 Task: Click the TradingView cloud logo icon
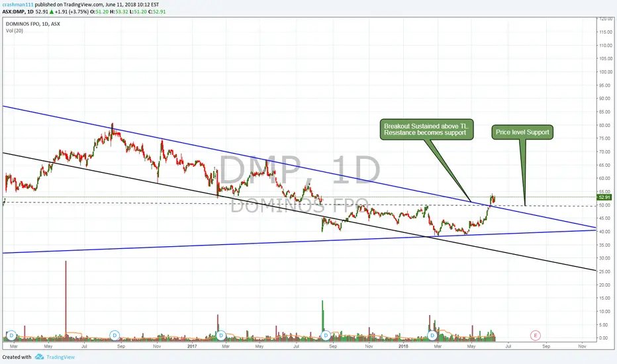click(39, 357)
